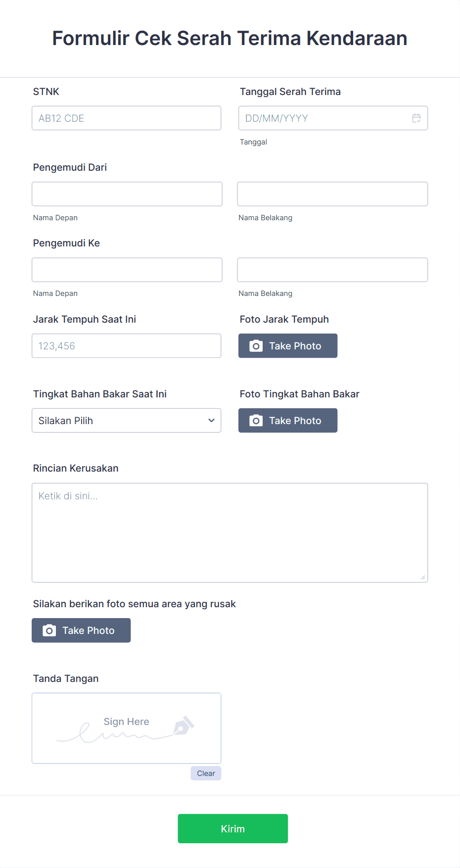
Task: Click Nama Belakang field under Pengemudi Dari
Action: click(332, 193)
